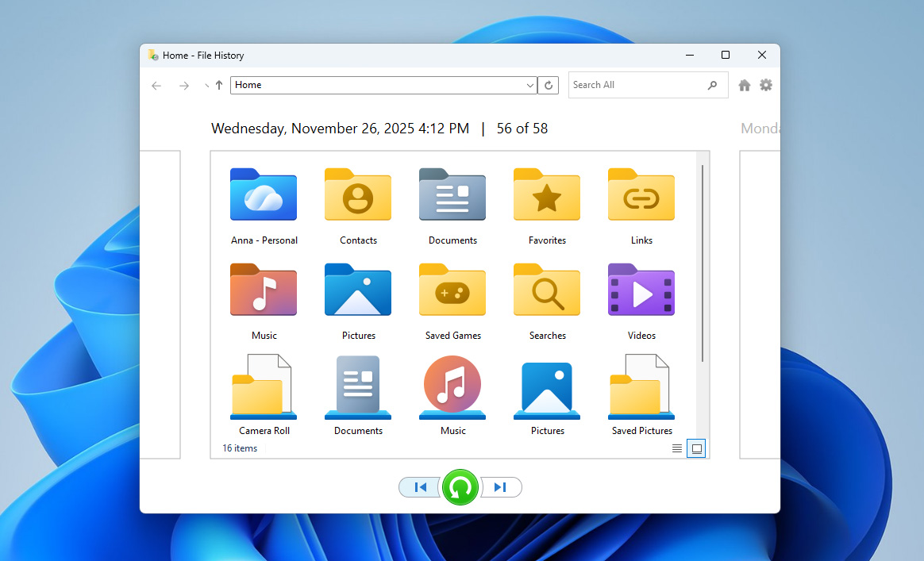Refresh the current Home view
Image resolution: width=924 pixels, height=561 pixels.
click(x=548, y=85)
